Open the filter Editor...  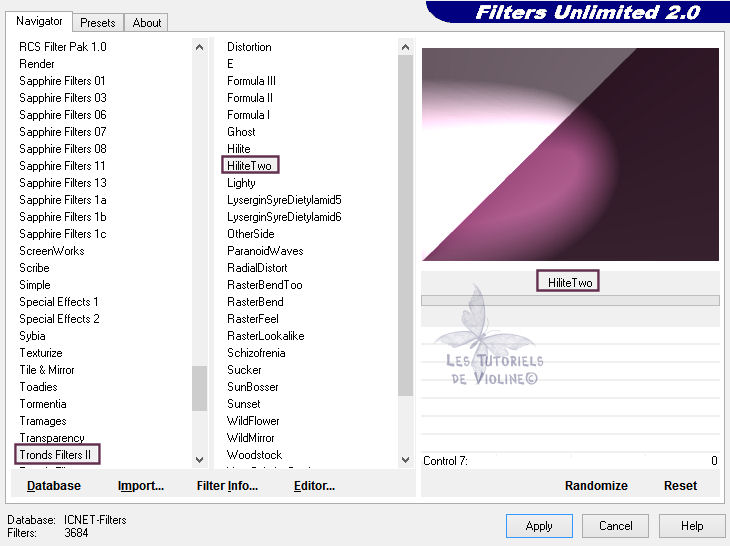[314, 486]
